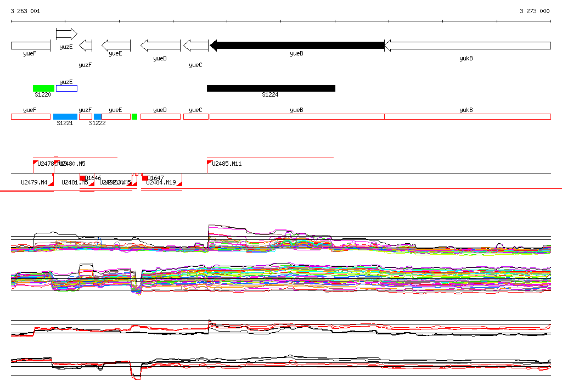Viewport: 562px width, 392px height.
Task: Select the green S1220 segment bar
Action: tap(43, 88)
